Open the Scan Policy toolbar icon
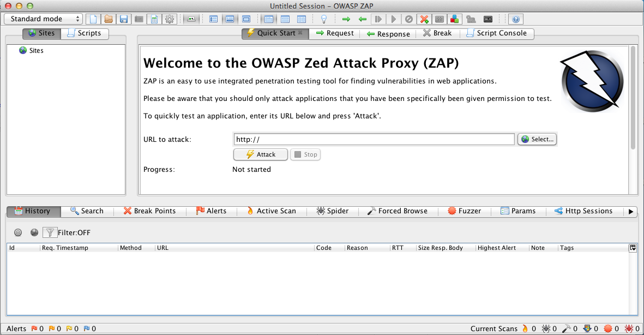 (439, 19)
